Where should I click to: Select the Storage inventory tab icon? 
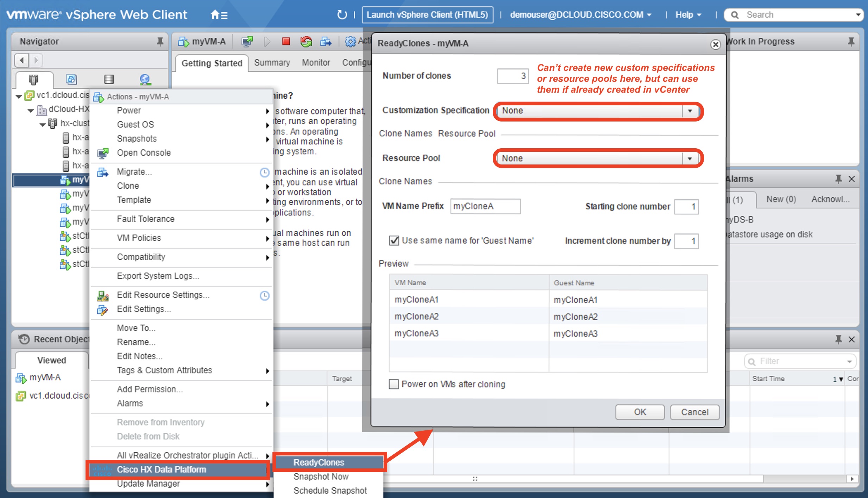click(x=109, y=79)
